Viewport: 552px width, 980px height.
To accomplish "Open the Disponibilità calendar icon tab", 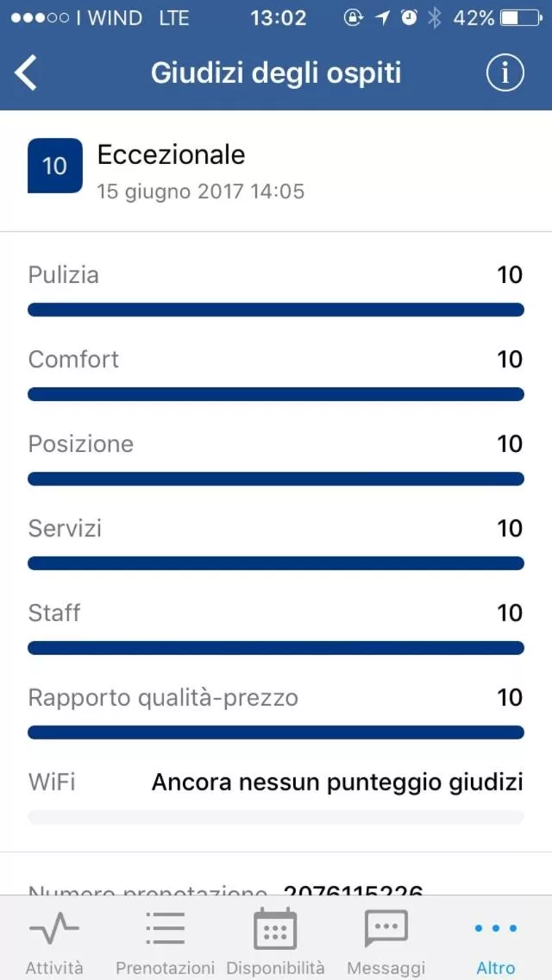I will 275,943.
